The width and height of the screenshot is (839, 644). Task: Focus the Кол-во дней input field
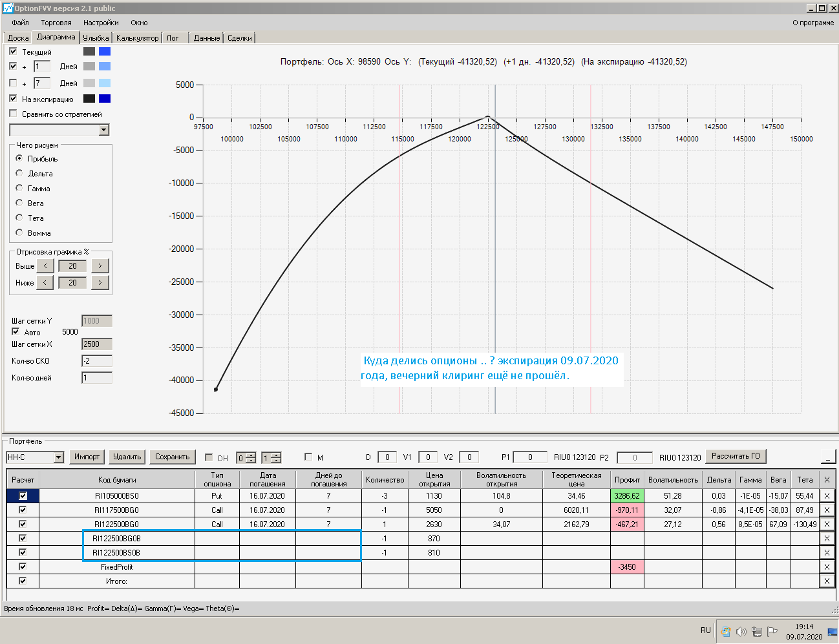point(97,378)
